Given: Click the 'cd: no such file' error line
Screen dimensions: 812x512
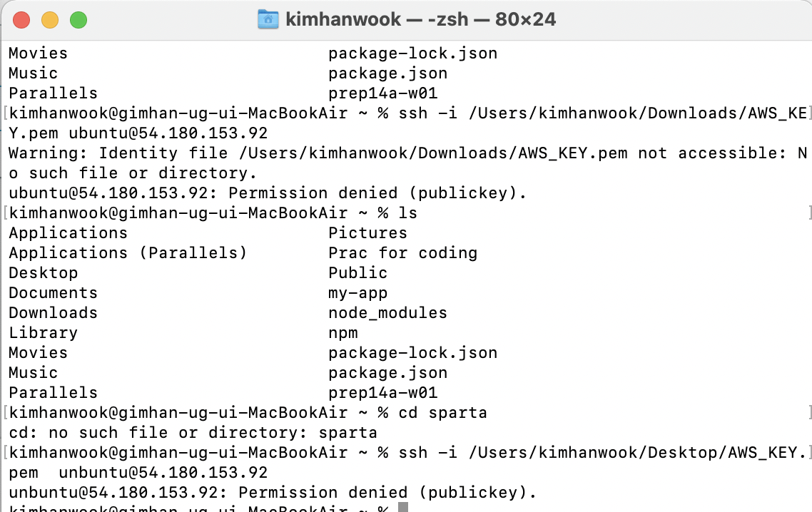Looking at the screenshot, I should click(x=193, y=432).
